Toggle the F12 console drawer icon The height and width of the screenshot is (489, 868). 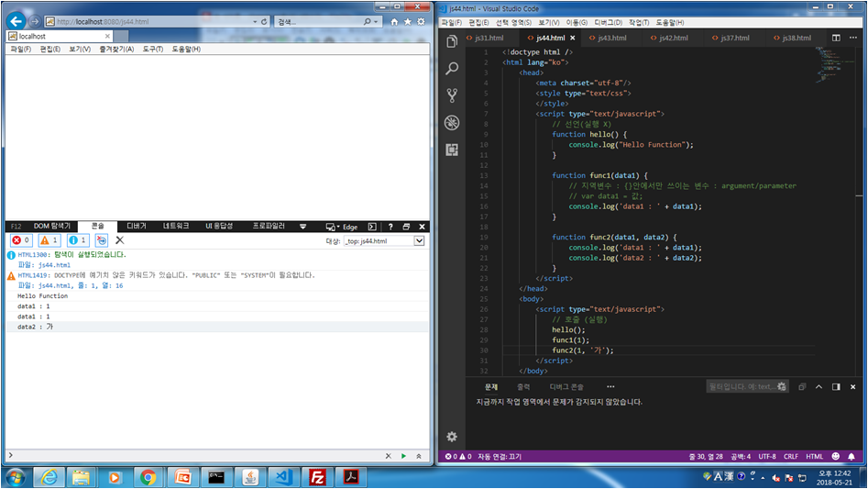(372, 227)
